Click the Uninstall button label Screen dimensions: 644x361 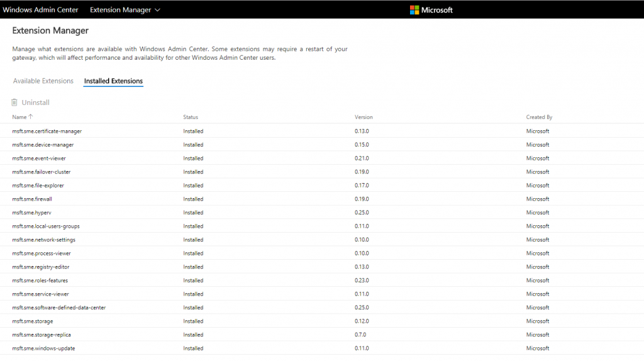point(36,103)
